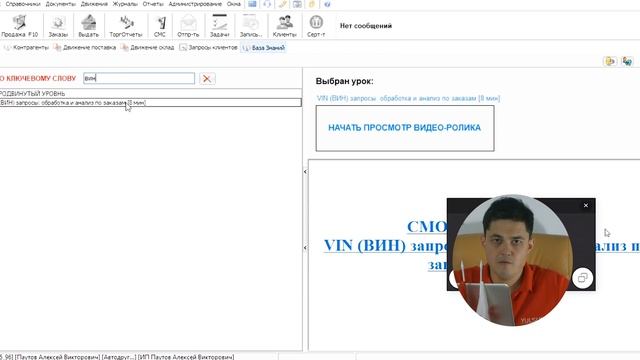Viewport: 640px width, 360px height.
Task: Expand the video overlay with pop-out icon
Action: 582,278
